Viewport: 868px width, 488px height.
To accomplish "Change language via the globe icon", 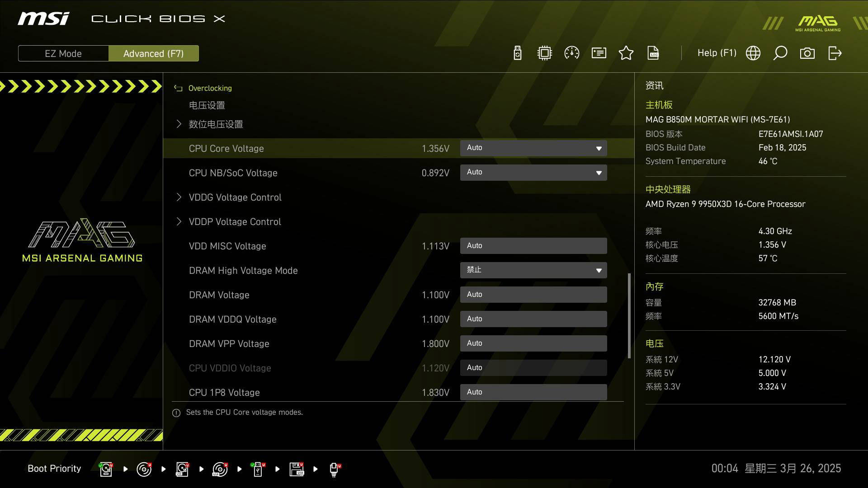I will click(x=753, y=53).
